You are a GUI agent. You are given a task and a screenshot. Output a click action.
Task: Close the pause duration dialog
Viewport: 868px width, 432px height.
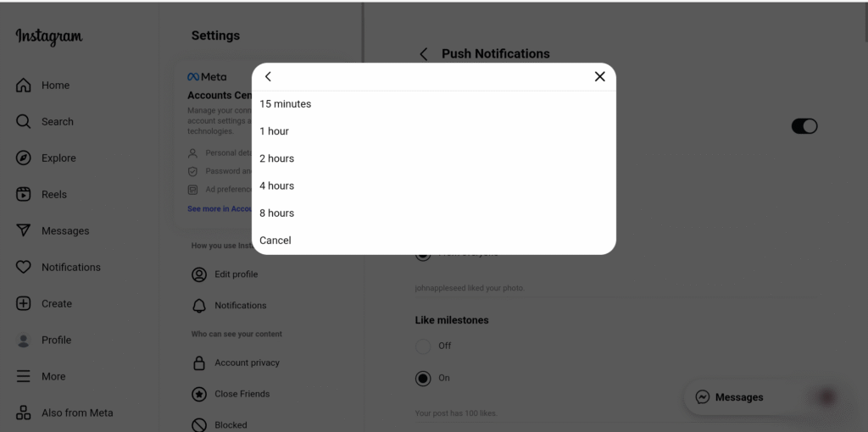click(599, 77)
